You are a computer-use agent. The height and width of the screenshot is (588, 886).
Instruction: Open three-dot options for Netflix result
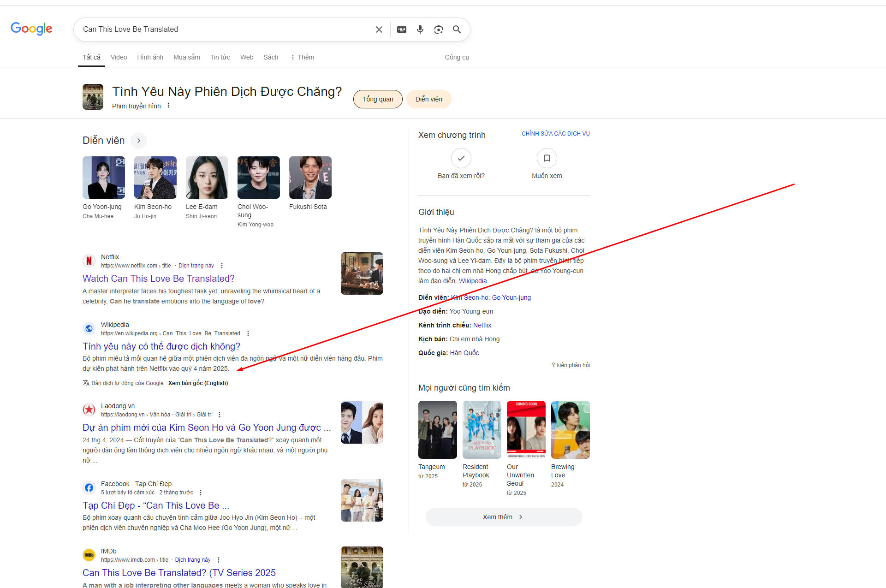tap(222, 266)
